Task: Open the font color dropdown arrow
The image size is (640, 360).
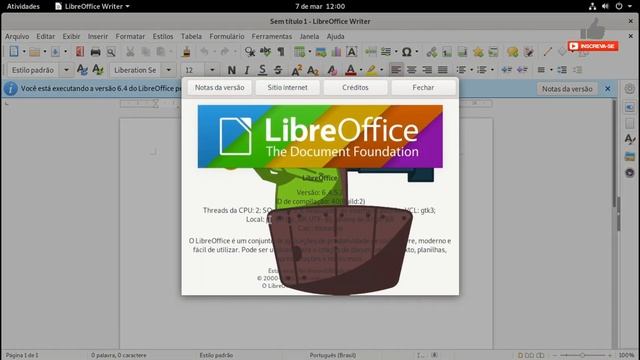Action: tap(361, 70)
